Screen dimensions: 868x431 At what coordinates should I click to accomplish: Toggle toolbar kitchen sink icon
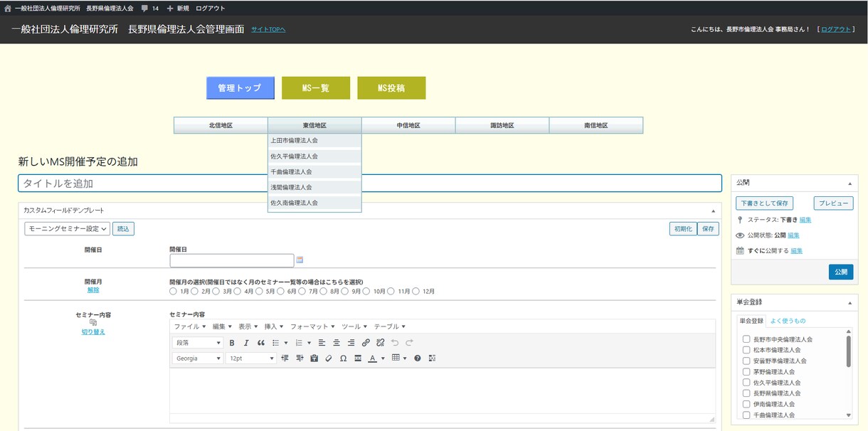pos(432,358)
